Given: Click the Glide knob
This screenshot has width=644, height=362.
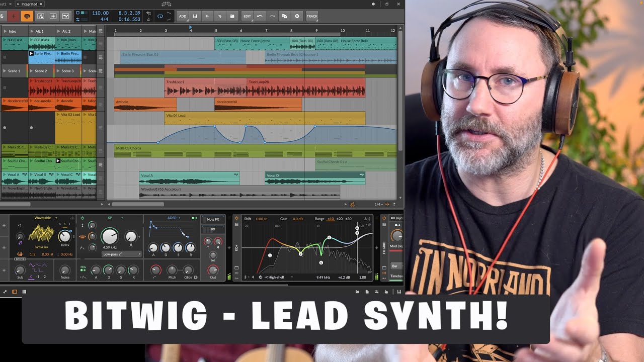Looking at the screenshot, I should tap(188, 270).
